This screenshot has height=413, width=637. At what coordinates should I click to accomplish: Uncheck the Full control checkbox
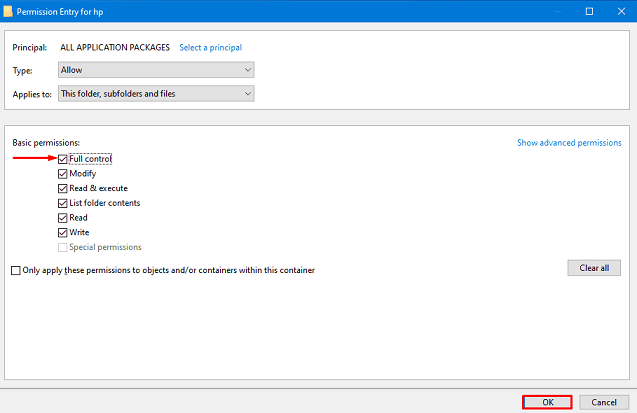coord(63,159)
